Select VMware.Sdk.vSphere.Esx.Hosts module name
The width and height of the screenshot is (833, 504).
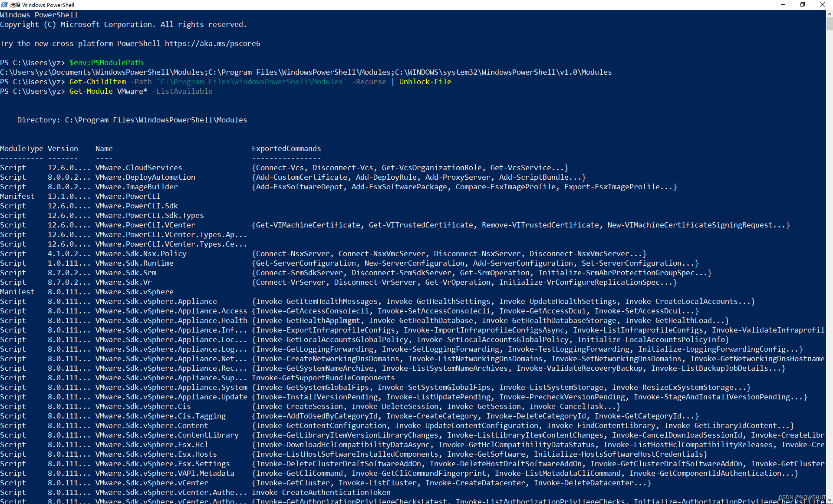pyautogui.click(x=156, y=454)
